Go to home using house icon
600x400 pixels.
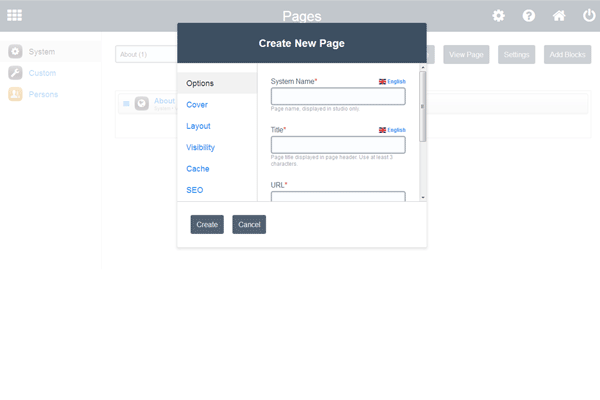click(x=559, y=16)
